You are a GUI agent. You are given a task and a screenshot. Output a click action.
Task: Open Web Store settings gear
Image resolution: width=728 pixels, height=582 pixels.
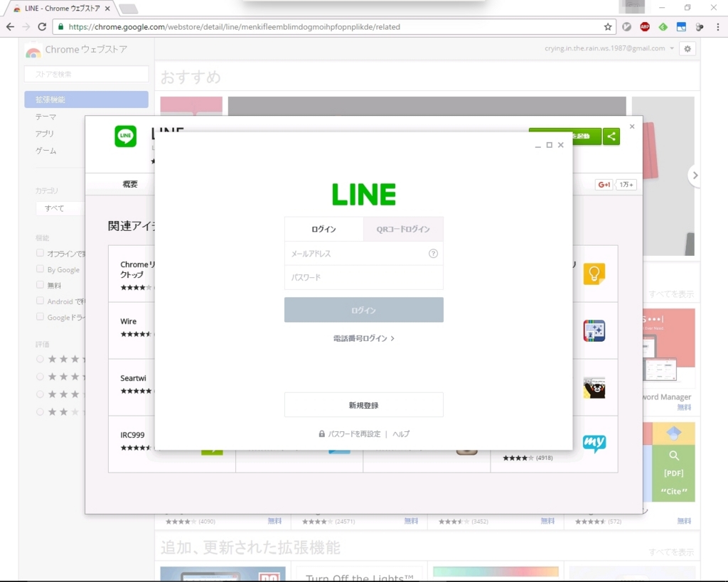coord(687,49)
